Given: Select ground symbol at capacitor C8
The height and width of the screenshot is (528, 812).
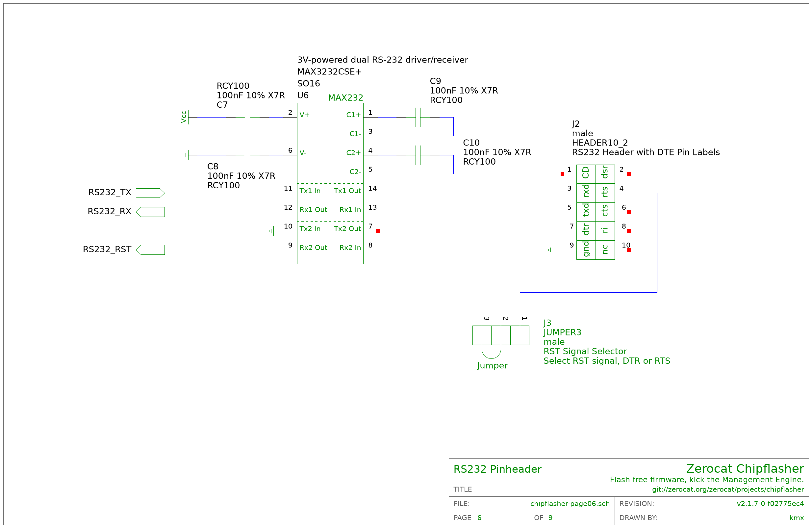Looking at the screenshot, I should tap(186, 155).
